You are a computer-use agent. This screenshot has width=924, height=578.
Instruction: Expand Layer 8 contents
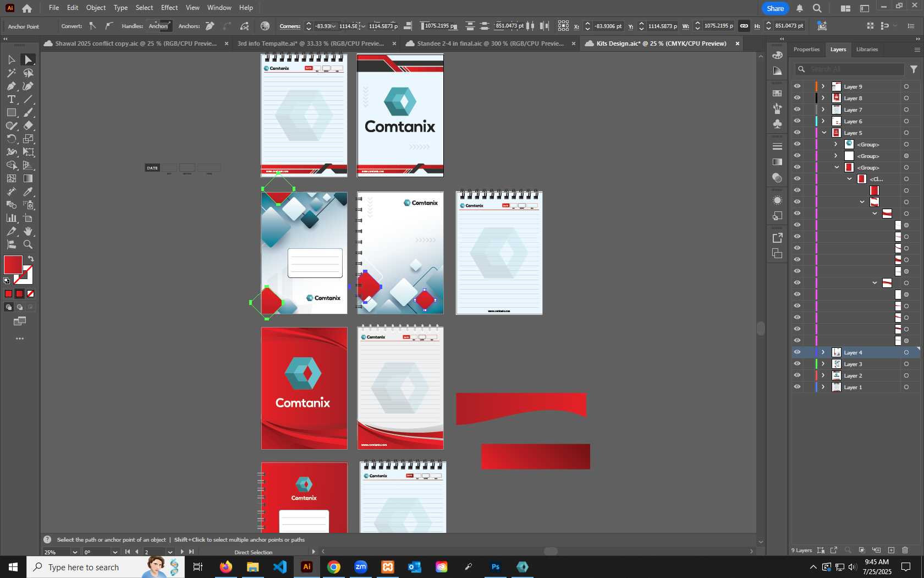tap(823, 98)
